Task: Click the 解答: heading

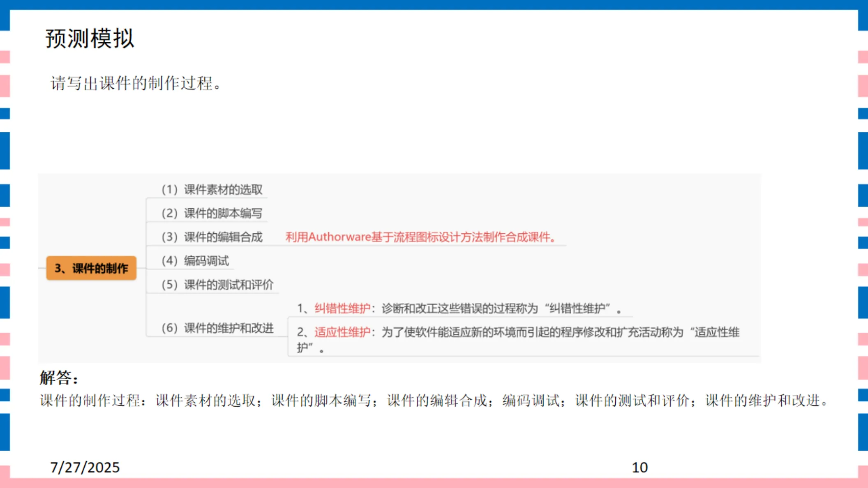Action: click(59, 378)
